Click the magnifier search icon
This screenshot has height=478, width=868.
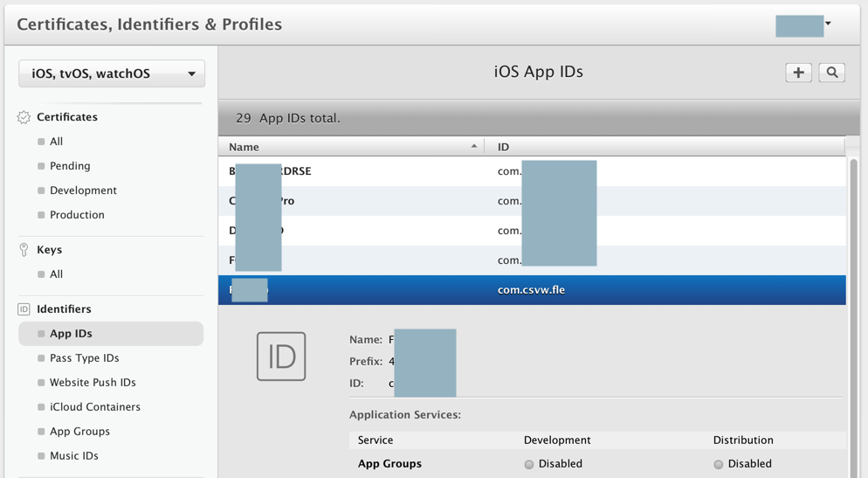(832, 73)
